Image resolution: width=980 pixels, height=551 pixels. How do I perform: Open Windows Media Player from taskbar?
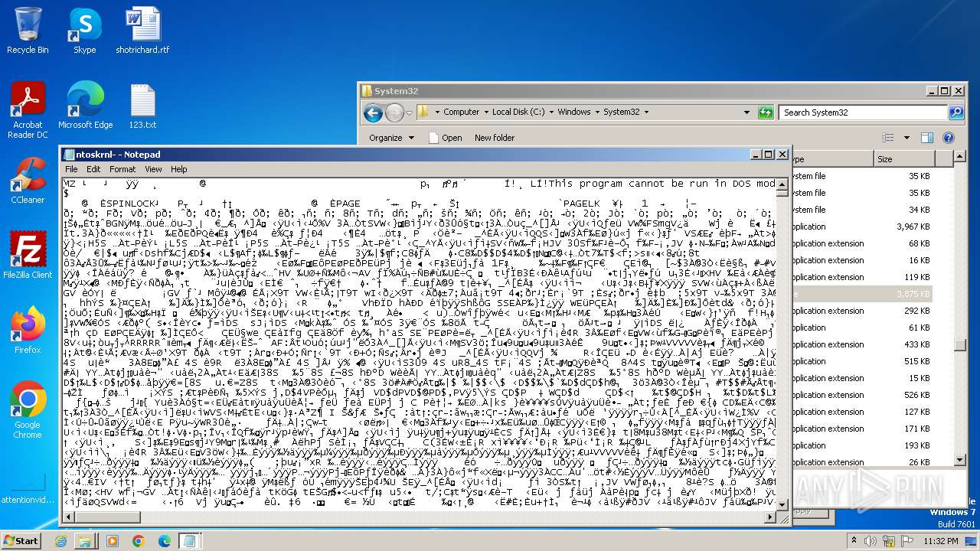click(x=112, y=541)
